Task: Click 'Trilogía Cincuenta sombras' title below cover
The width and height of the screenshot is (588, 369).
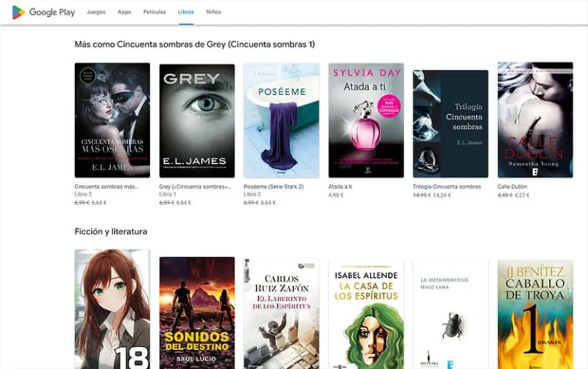Action: tap(446, 187)
